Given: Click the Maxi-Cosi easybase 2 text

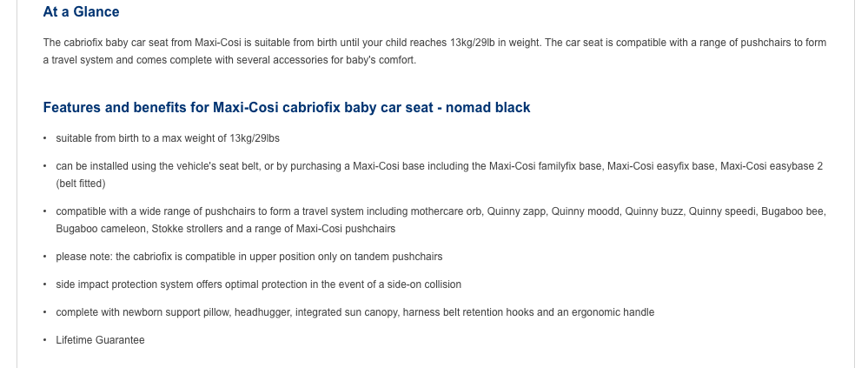Looking at the screenshot, I should point(772,166).
